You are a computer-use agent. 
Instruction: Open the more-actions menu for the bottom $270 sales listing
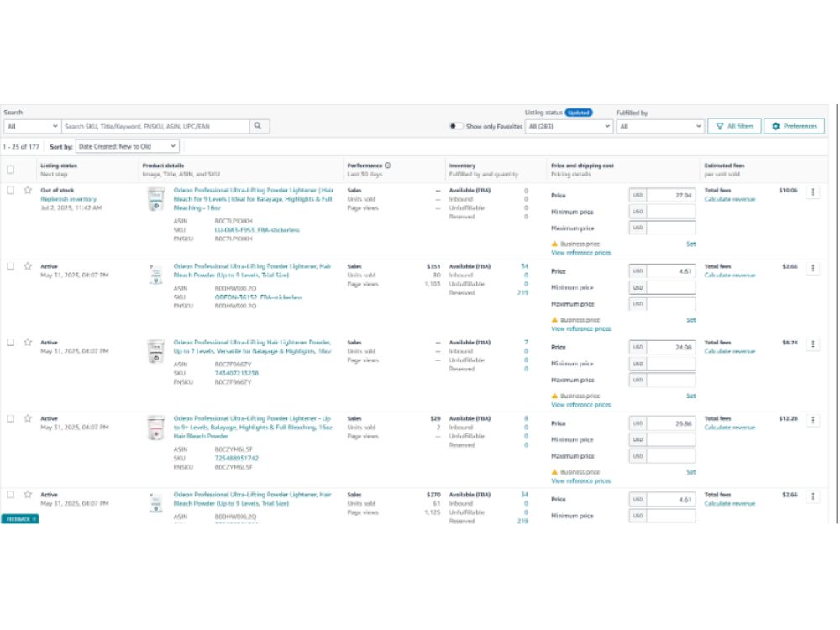click(x=812, y=496)
